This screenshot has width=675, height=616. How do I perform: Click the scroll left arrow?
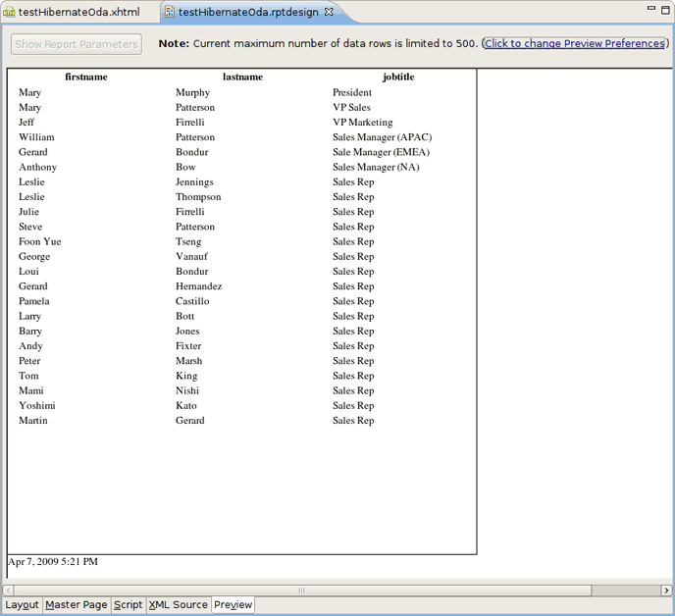tap(8, 590)
